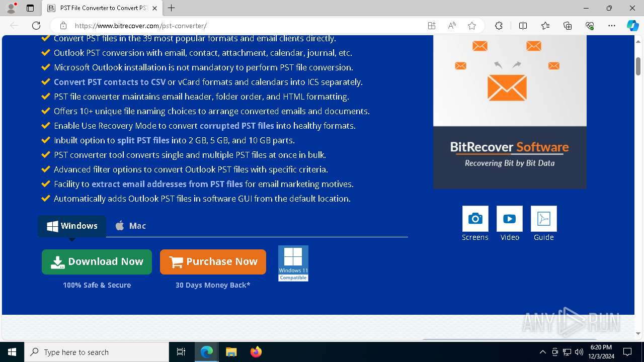Open File Explorer from taskbar
The width and height of the screenshot is (644, 362).
pyautogui.click(x=231, y=352)
